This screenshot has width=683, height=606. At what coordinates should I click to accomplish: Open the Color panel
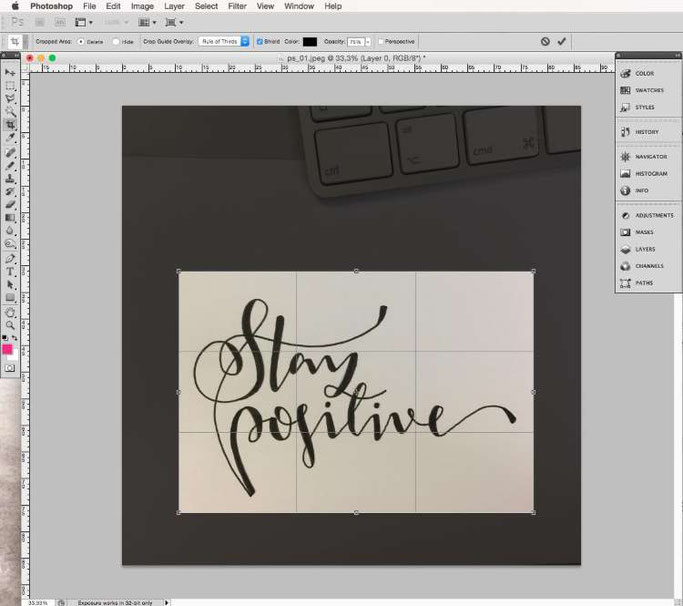click(x=639, y=74)
